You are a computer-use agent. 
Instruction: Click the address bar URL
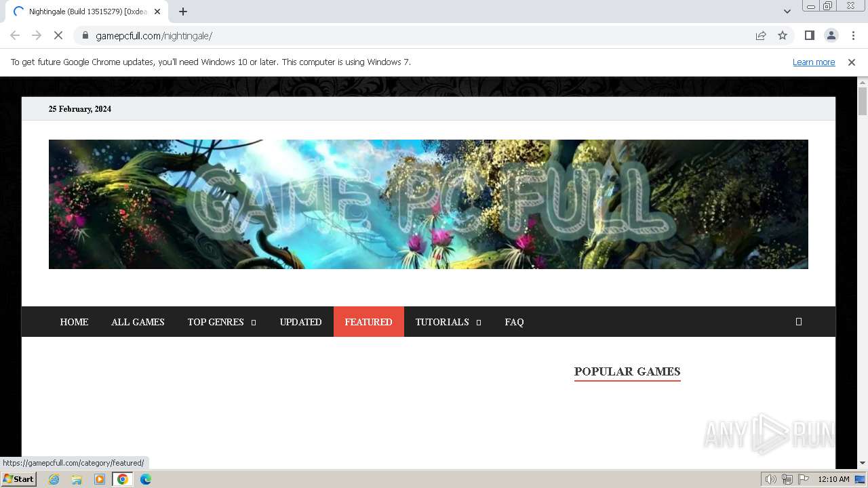tap(154, 36)
